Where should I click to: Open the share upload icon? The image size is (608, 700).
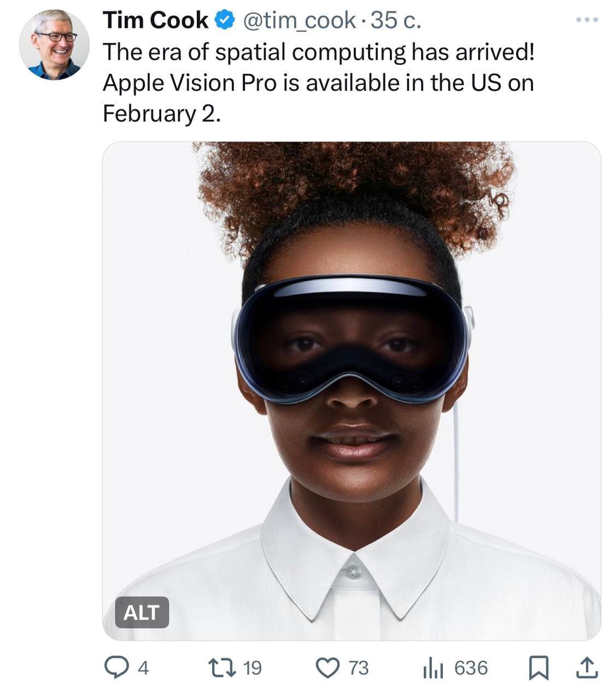click(x=586, y=668)
